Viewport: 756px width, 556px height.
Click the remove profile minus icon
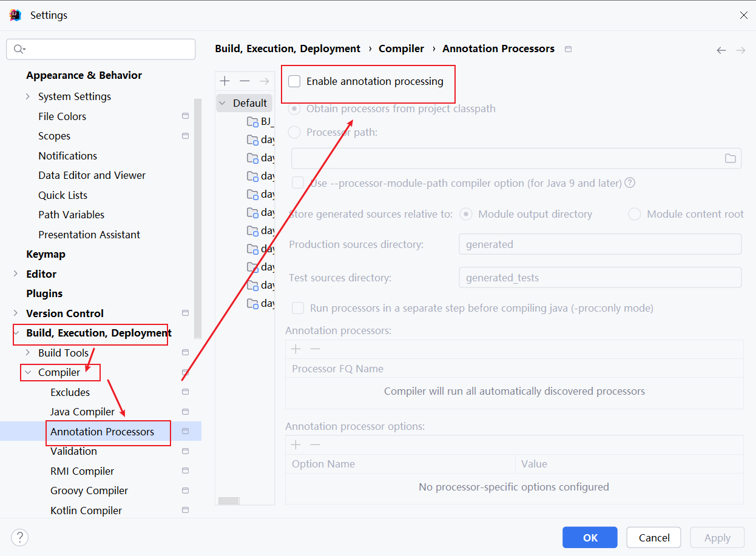click(x=245, y=81)
